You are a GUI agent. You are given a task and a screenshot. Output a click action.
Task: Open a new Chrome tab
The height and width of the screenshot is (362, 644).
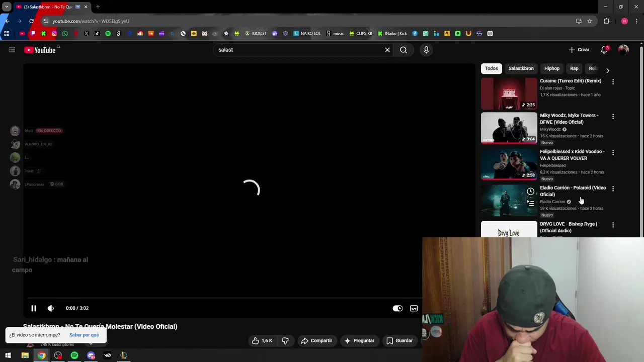(x=98, y=7)
